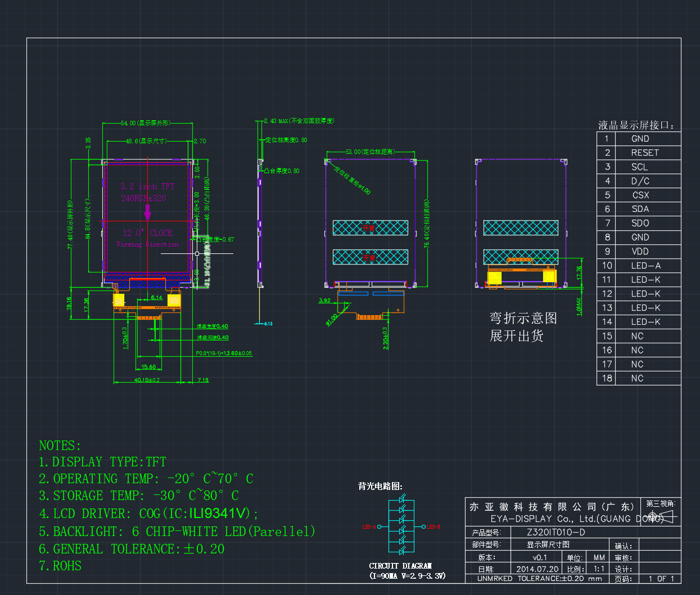The height and width of the screenshot is (595, 700).
Task: Click the product model 'Z320IT010-D'
Action: pyautogui.click(x=556, y=532)
